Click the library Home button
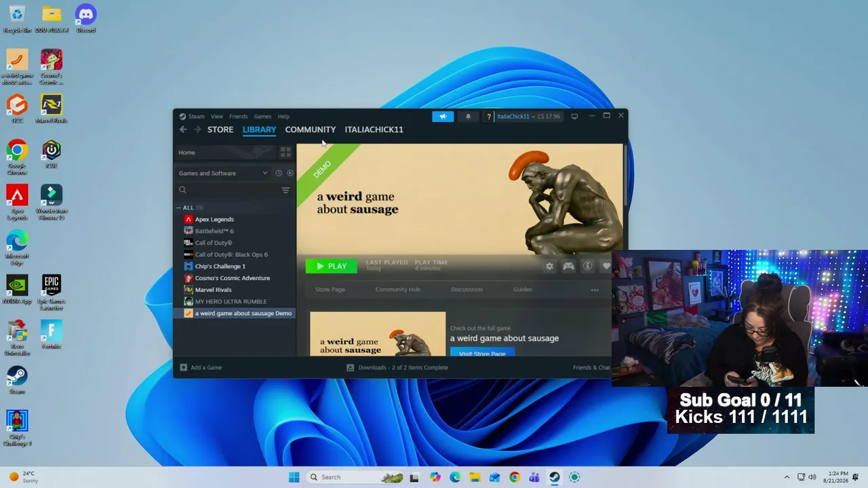This screenshot has height=488, width=868. tap(225, 152)
